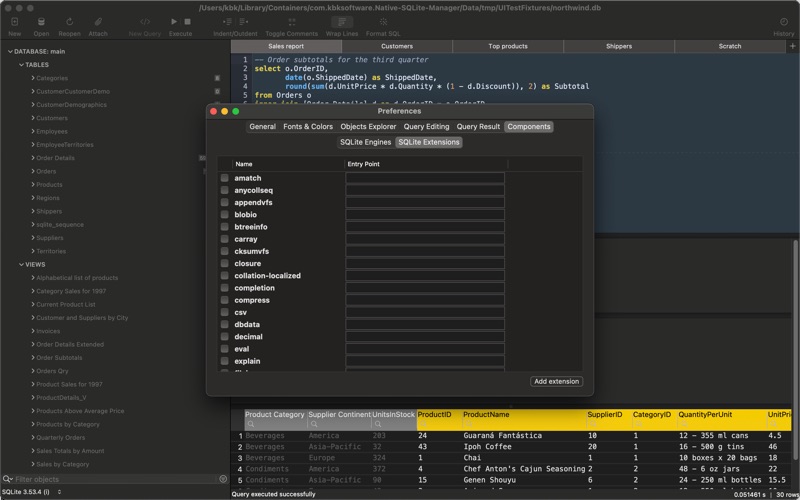Collapse the VIEWS section chevron
The image size is (800, 500).
point(21,264)
